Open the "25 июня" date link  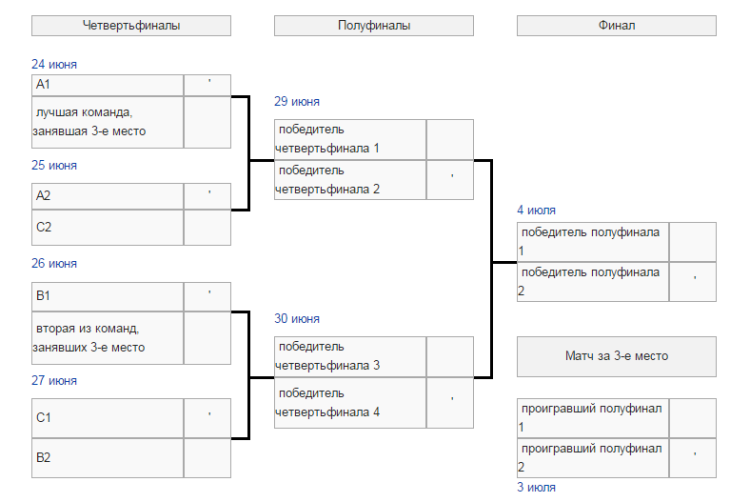click(54, 165)
